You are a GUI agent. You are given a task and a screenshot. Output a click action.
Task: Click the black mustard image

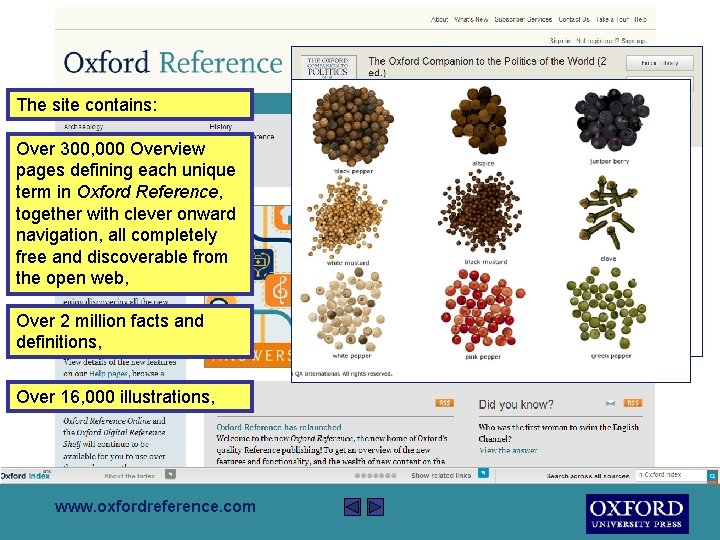[481, 212]
